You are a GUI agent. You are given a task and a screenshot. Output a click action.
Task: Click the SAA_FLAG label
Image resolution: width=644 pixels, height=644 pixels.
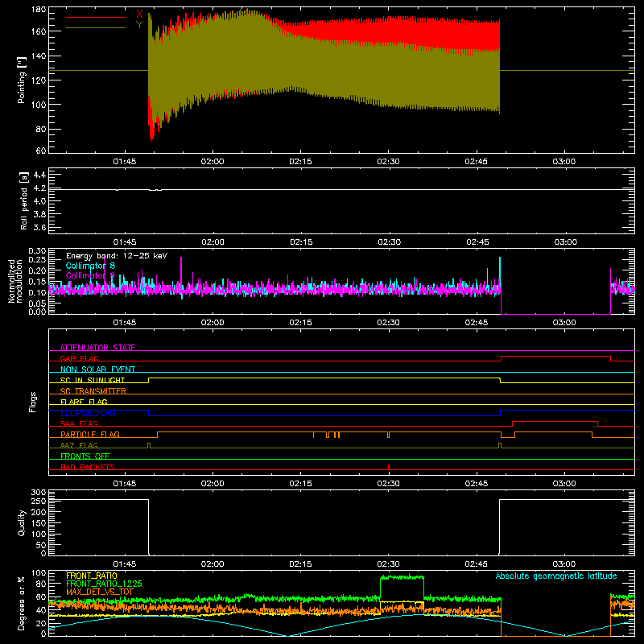pyautogui.click(x=79, y=423)
